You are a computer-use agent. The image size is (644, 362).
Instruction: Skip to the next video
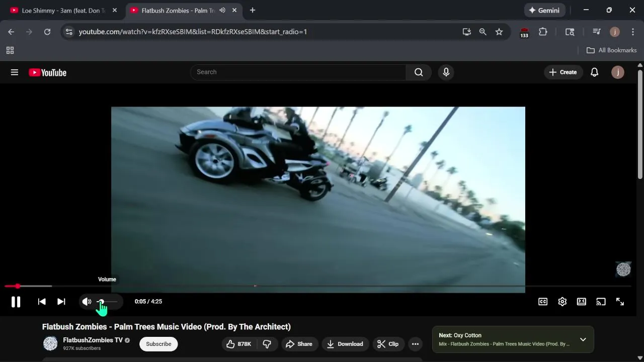(61, 302)
